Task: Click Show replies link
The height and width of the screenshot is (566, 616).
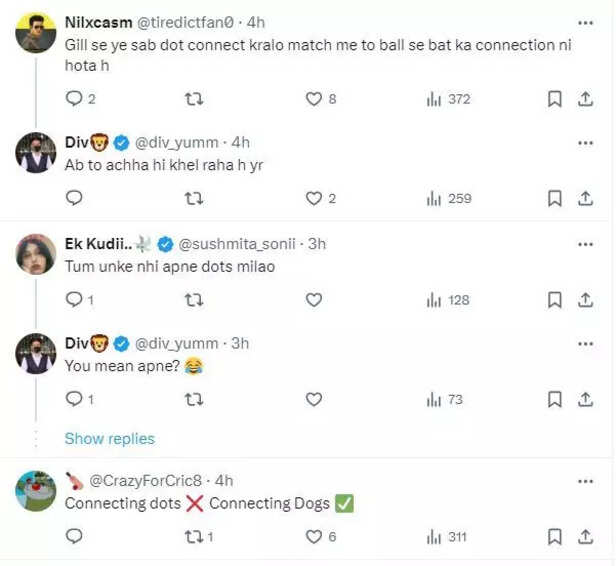Action: [x=110, y=438]
